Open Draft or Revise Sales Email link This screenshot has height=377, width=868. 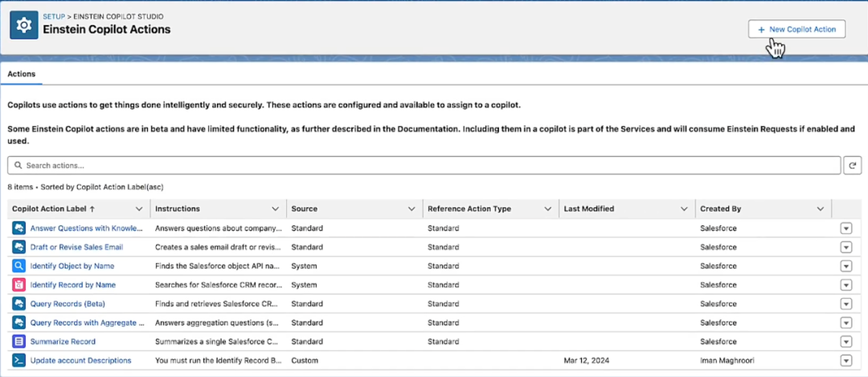76,247
